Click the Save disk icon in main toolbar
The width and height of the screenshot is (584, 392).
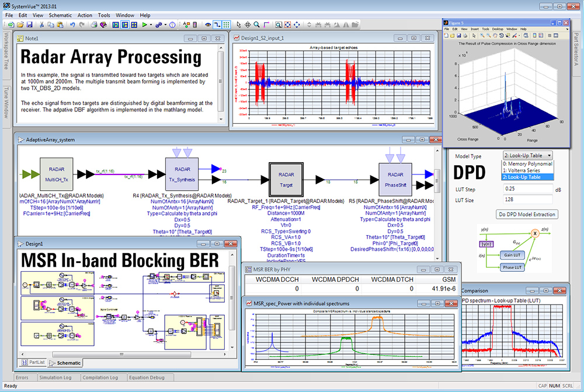pos(29,24)
